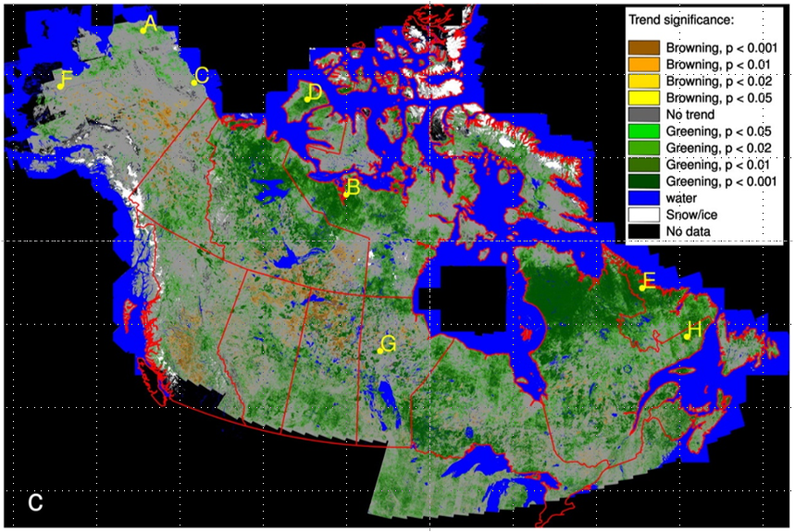Click the Greening p < 0.05 swatch
This screenshot has width=795, height=532.
tap(644, 130)
